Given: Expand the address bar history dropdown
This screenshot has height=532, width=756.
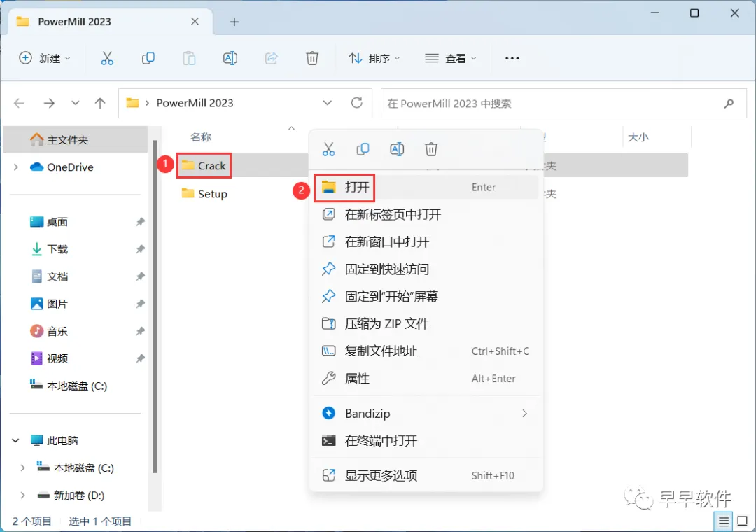Looking at the screenshot, I should pos(328,103).
